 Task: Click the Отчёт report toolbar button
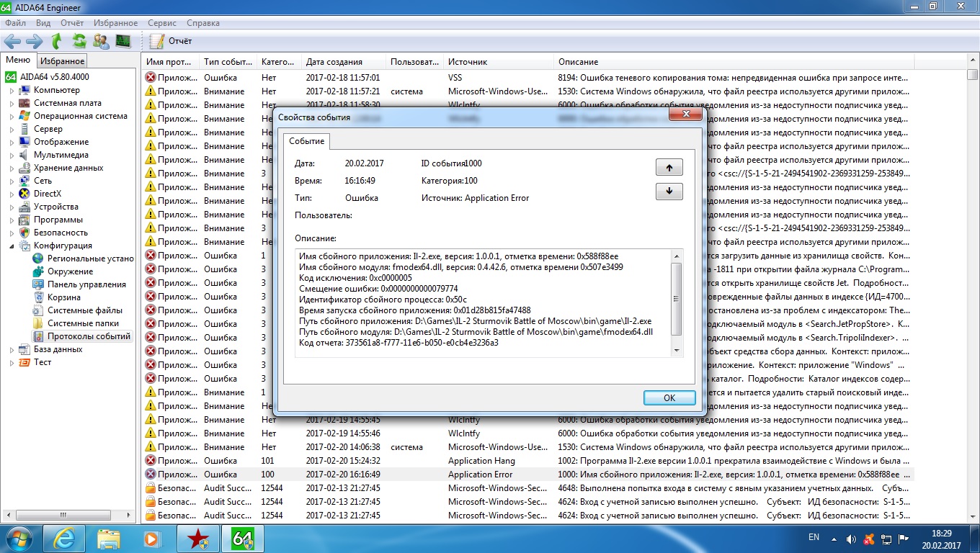[x=172, y=41]
